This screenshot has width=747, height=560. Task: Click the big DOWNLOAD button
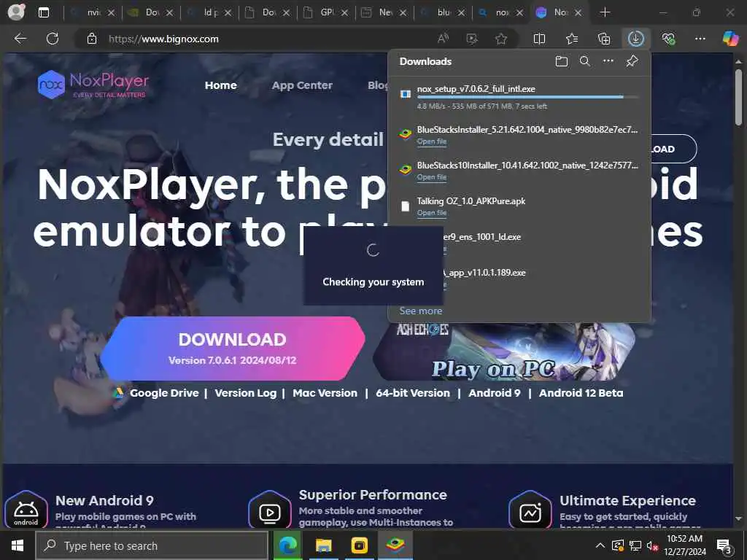tap(233, 348)
